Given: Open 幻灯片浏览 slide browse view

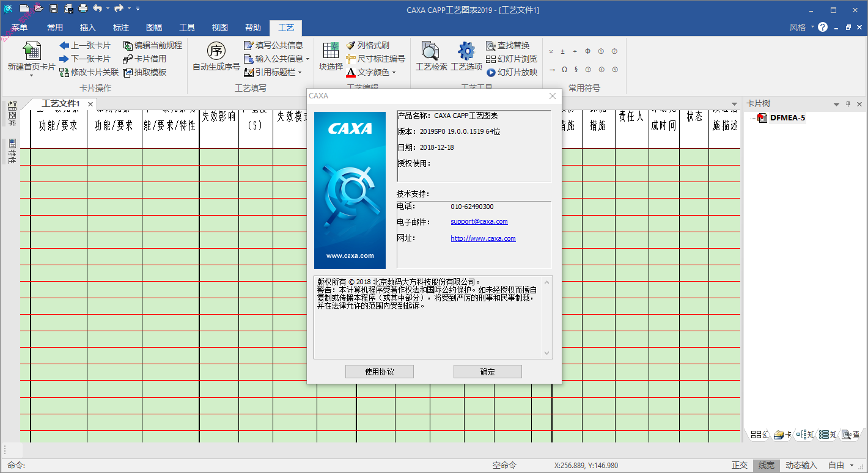Looking at the screenshot, I should pos(512,59).
